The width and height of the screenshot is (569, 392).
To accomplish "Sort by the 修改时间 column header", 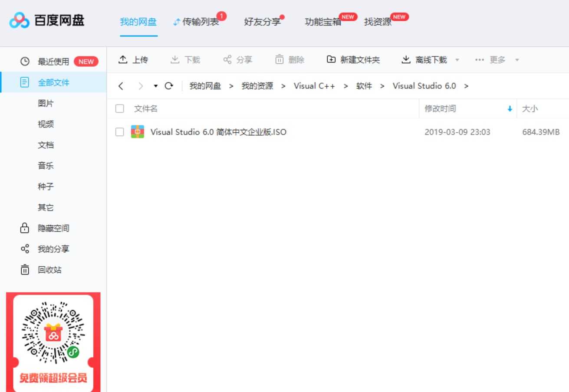I will 440,109.
